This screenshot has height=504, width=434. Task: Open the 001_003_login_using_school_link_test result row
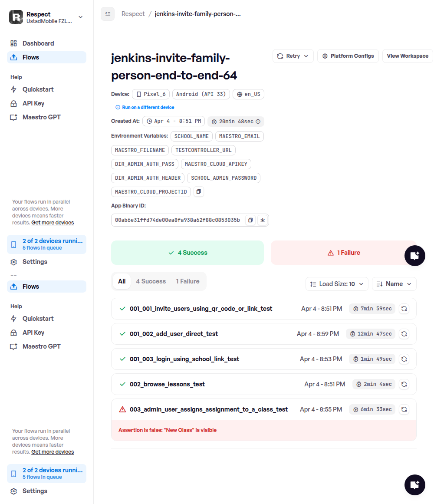coord(184,359)
